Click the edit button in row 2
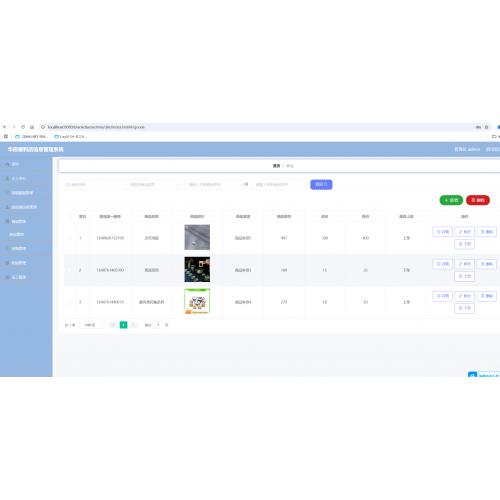Image resolution: width=500 pixels, height=500 pixels. click(x=464, y=264)
